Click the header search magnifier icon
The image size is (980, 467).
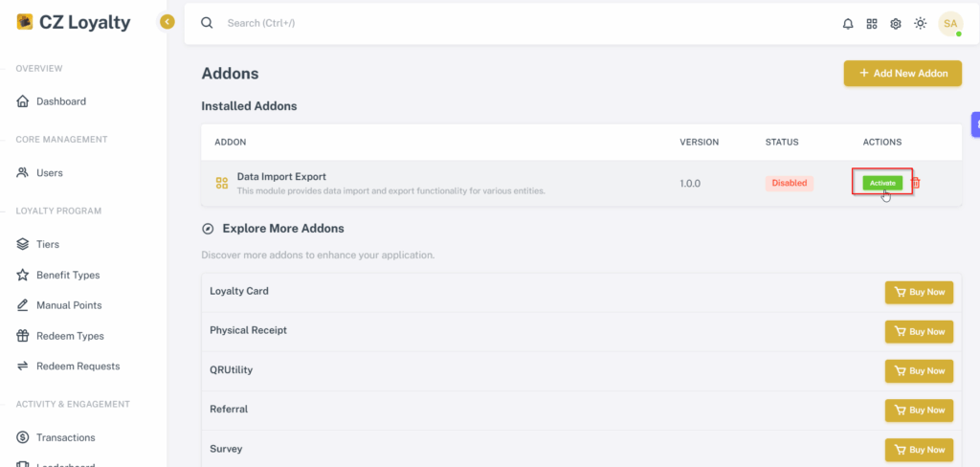207,23
